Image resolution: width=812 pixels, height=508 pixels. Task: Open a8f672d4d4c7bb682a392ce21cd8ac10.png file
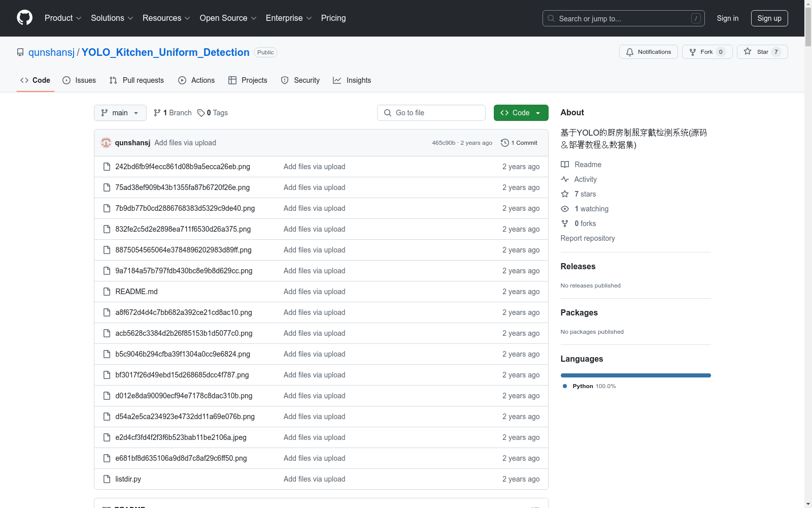pos(184,312)
